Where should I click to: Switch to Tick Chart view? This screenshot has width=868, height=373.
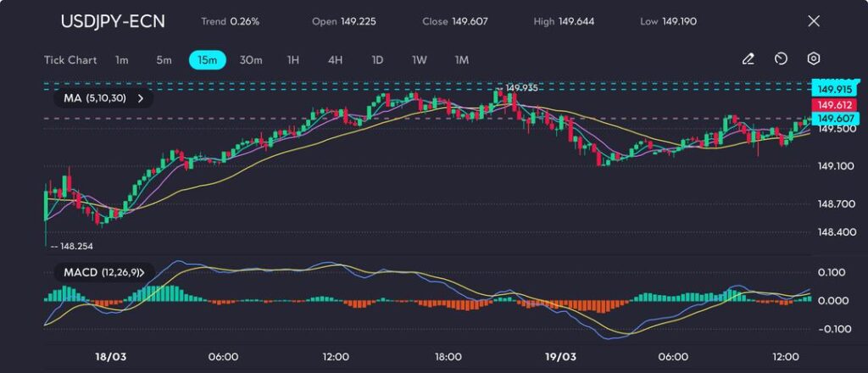[70, 60]
